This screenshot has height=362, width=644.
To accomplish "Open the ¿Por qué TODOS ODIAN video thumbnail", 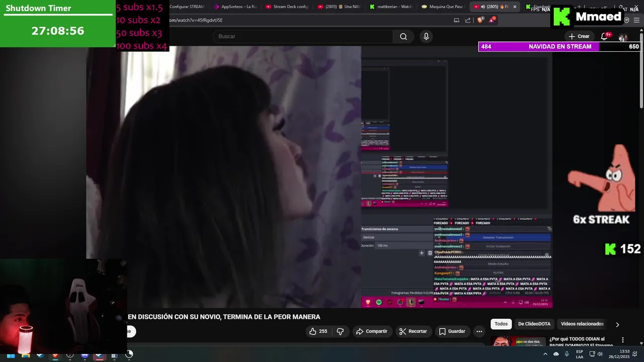I will (518, 341).
